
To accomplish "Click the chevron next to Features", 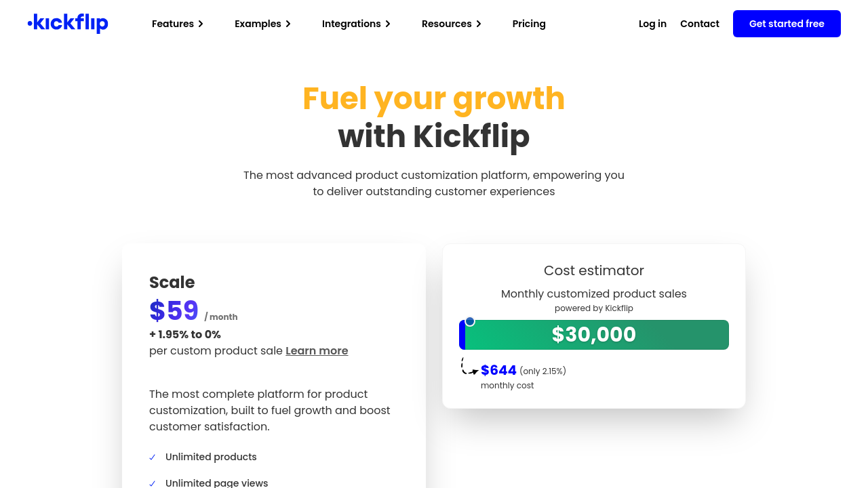I will [201, 24].
